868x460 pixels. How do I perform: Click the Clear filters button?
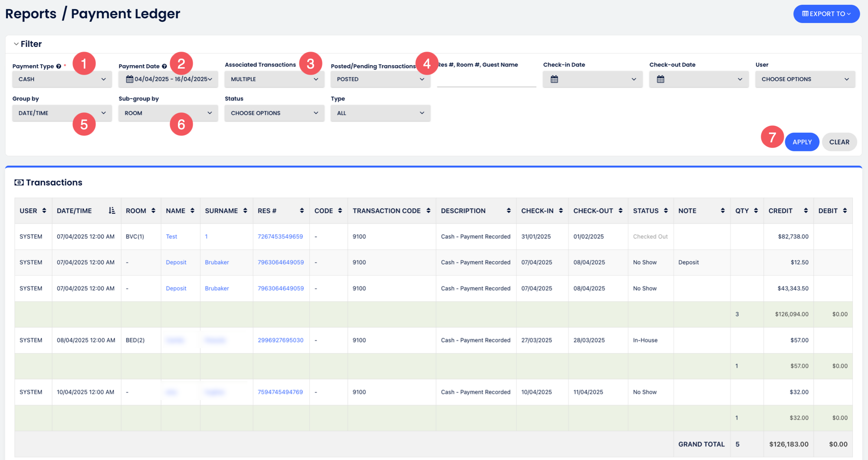pos(839,142)
